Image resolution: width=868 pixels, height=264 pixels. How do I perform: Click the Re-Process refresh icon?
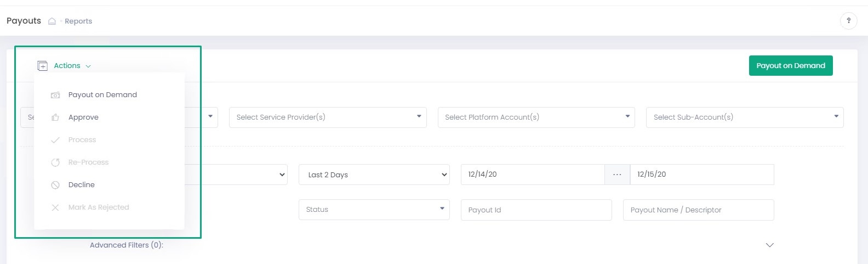point(55,162)
